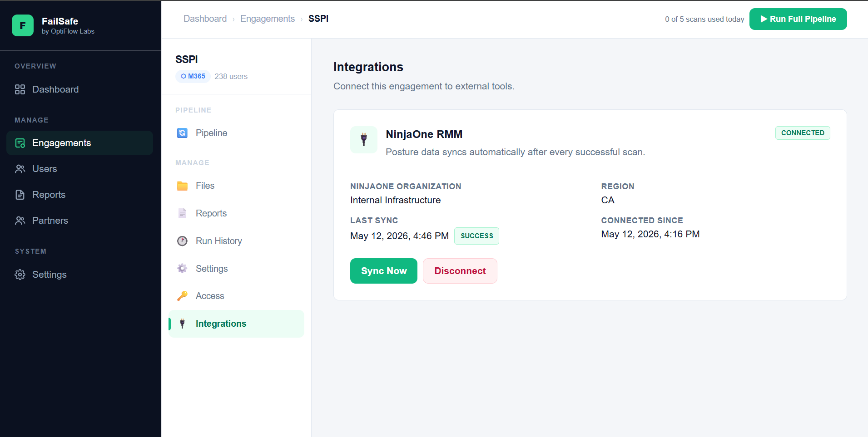Click 'Connect this engagement to external tools.'
This screenshot has height=437, width=868.
424,86
